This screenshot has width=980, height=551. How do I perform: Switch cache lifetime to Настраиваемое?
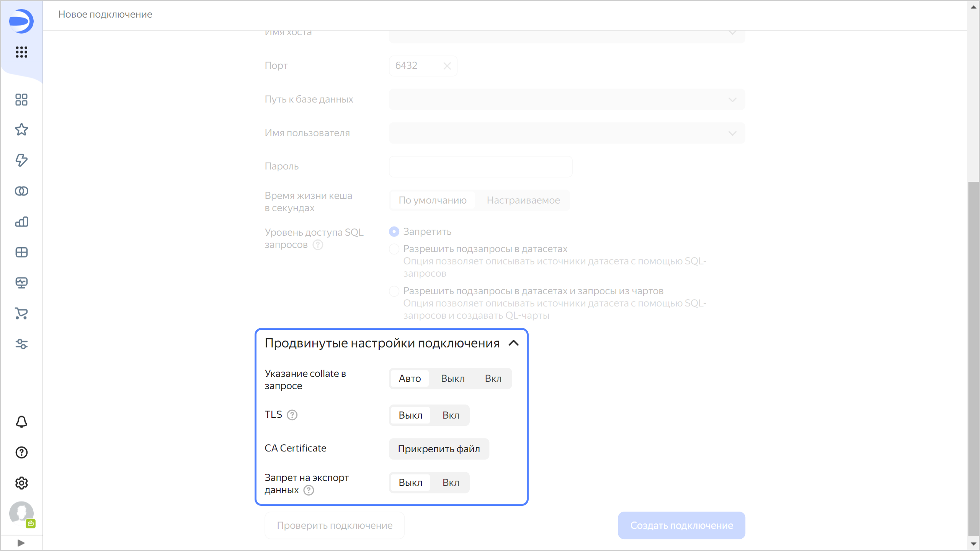click(523, 200)
